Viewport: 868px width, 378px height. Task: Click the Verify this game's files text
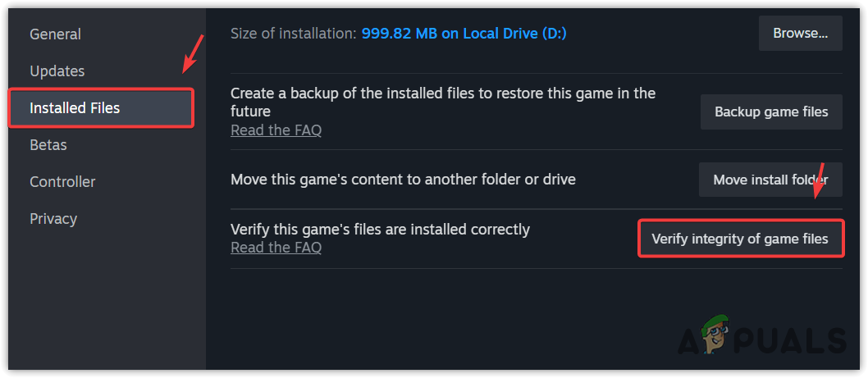point(380,230)
